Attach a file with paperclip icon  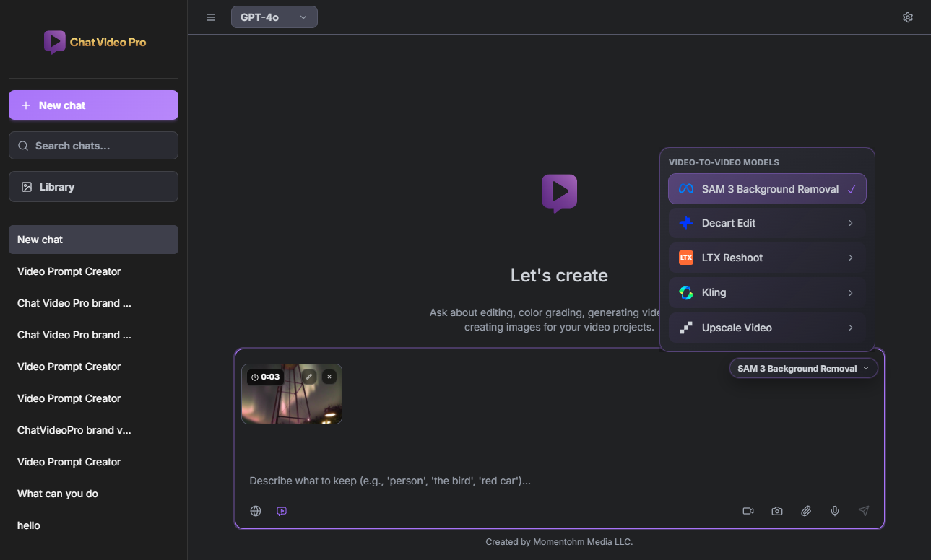(x=806, y=511)
